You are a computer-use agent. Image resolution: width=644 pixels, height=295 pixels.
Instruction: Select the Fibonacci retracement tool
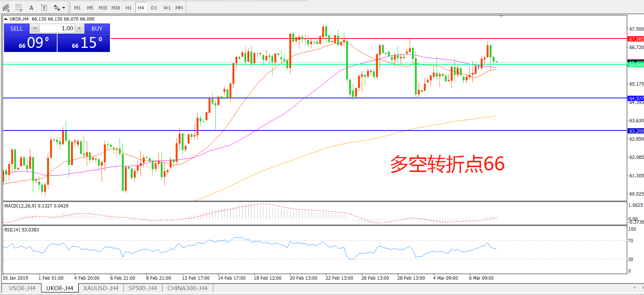[x=19, y=7]
